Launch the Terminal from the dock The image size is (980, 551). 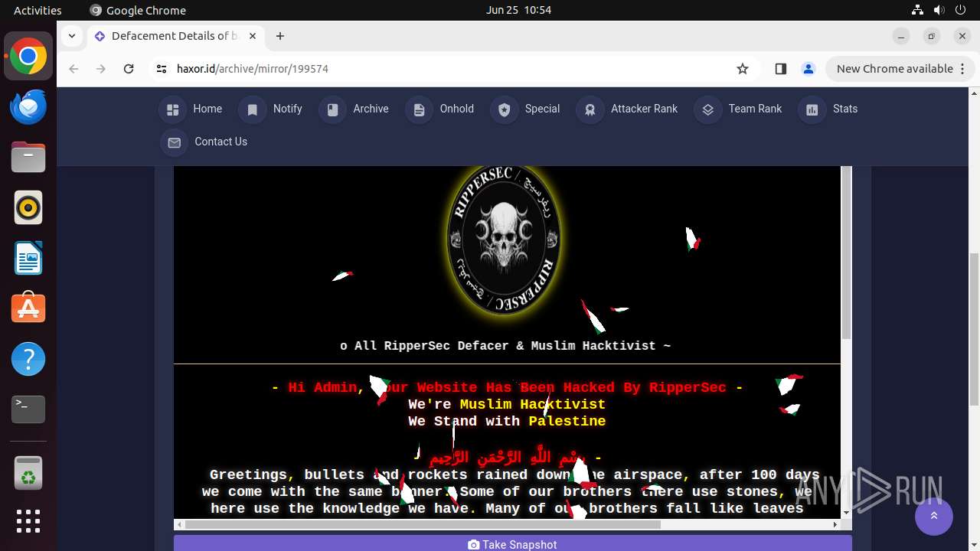(x=28, y=410)
